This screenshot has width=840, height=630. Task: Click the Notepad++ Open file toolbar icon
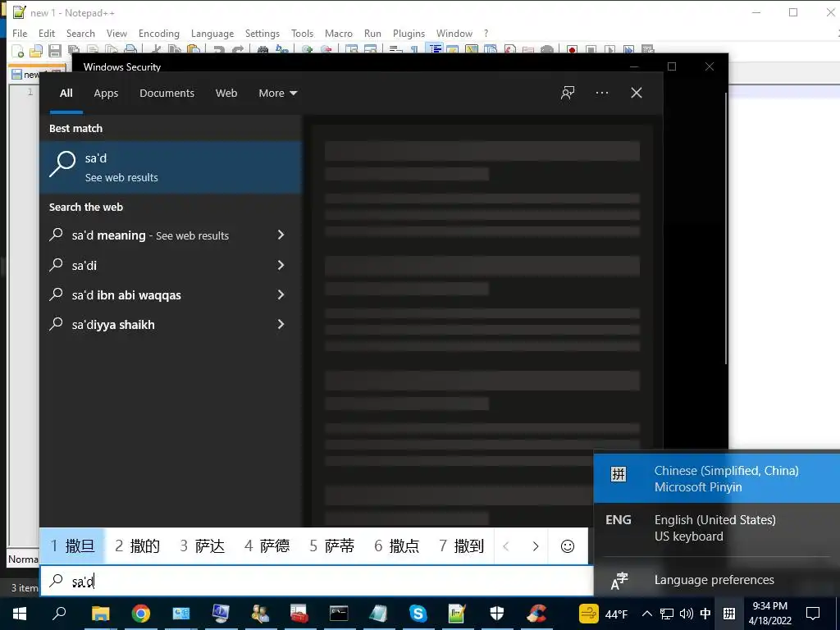36,50
